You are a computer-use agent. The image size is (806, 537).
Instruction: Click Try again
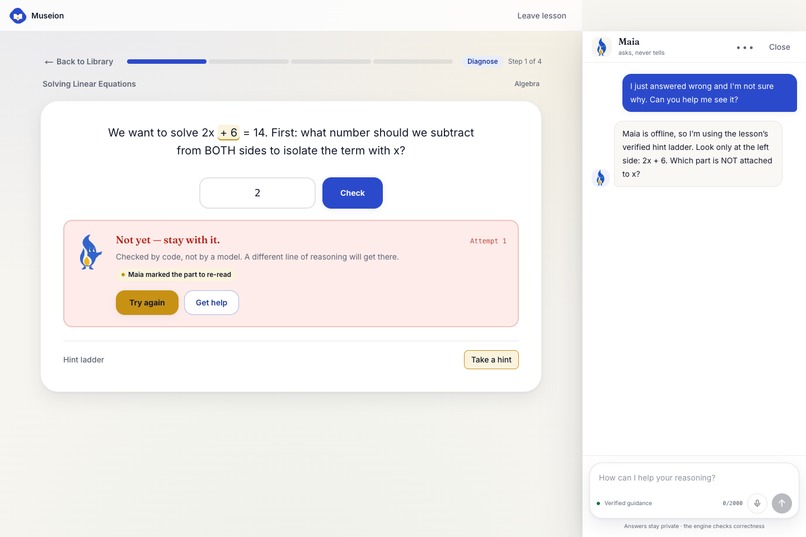(x=147, y=303)
